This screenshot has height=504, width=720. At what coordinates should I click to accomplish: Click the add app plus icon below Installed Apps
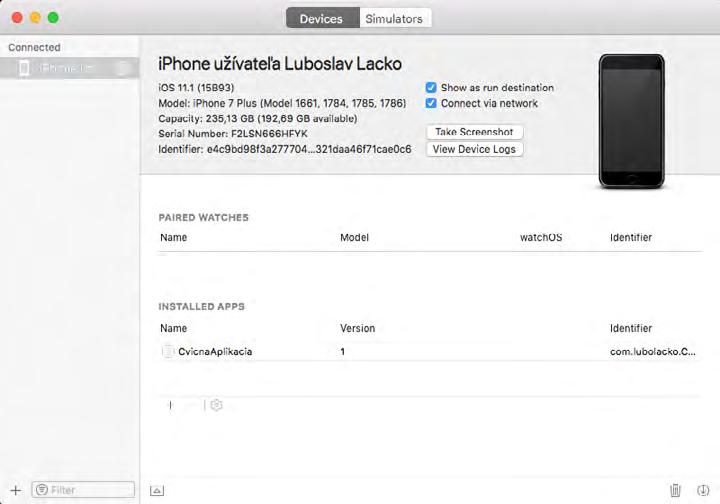tap(171, 405)
